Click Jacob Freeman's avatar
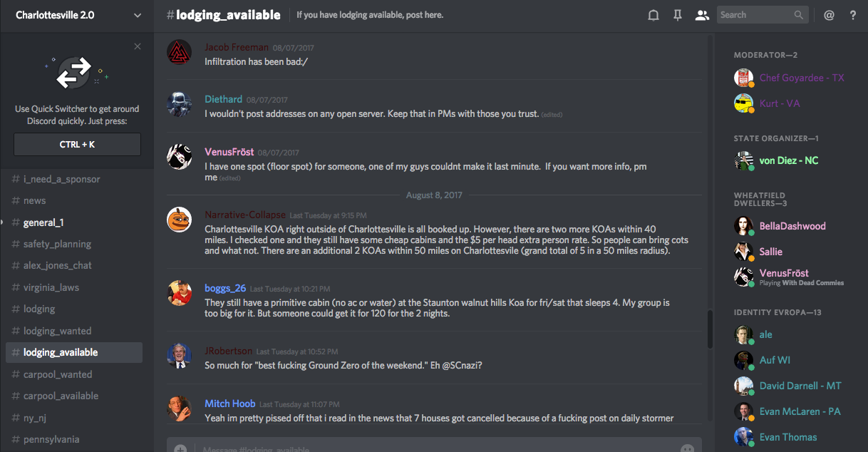 click(179, 53)
